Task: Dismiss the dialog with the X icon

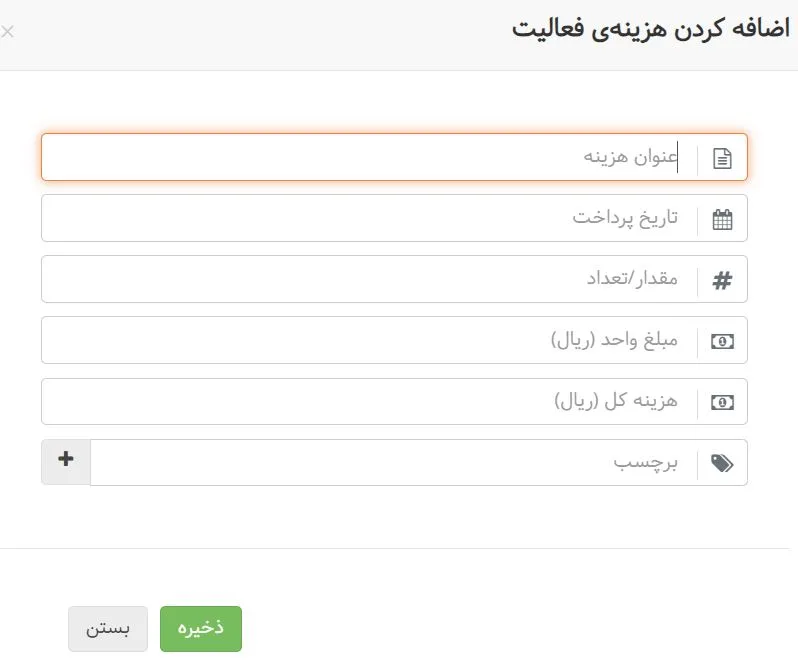Action: pos(8,32)
